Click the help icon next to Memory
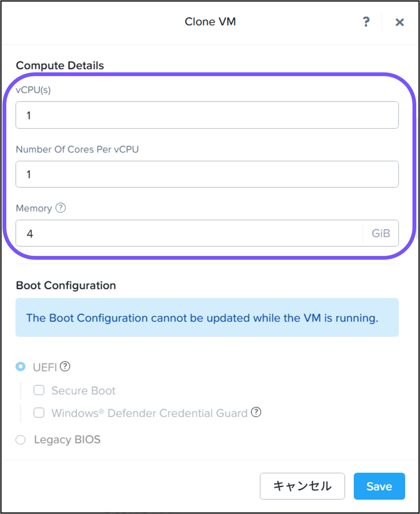This screenshot has width=420, height=514. [61, 208]
